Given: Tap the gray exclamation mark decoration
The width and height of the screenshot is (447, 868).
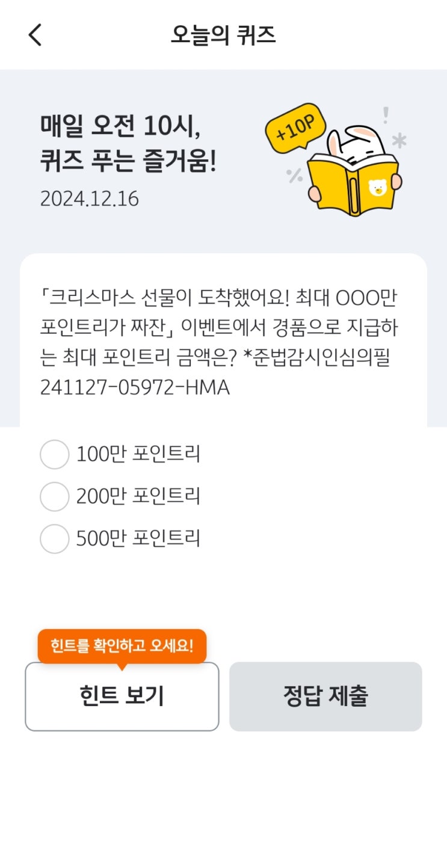Looking at the screenshot, I should point(385,114).
